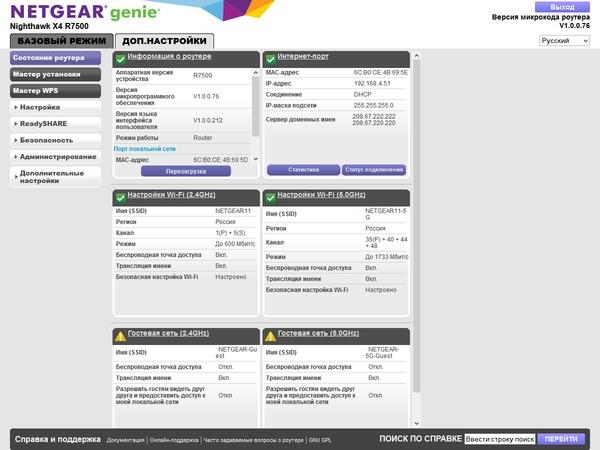Click green check icon of Wi-Fi 5.0GHz settings
The height and width of the screenshot is (450, 600).
click(x=271, y=198)
